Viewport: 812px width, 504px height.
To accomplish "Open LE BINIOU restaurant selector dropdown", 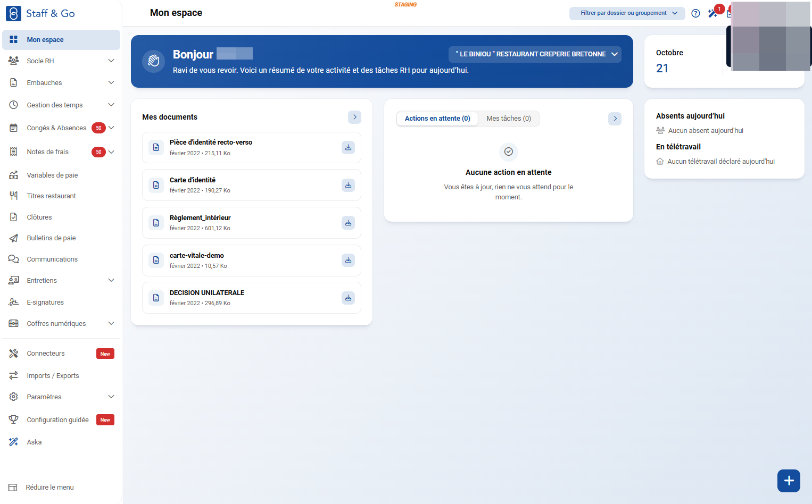I will 535,54.
